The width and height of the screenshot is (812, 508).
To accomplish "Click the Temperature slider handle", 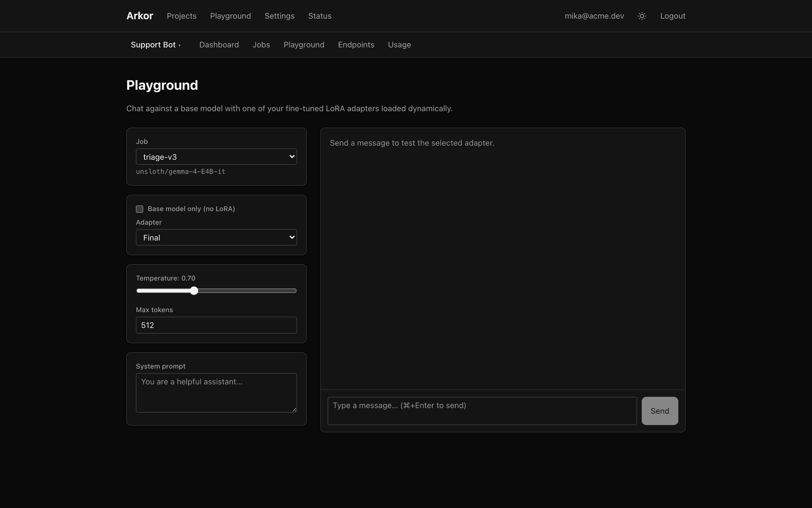I will pyautogui.click(x=194, y=291).
